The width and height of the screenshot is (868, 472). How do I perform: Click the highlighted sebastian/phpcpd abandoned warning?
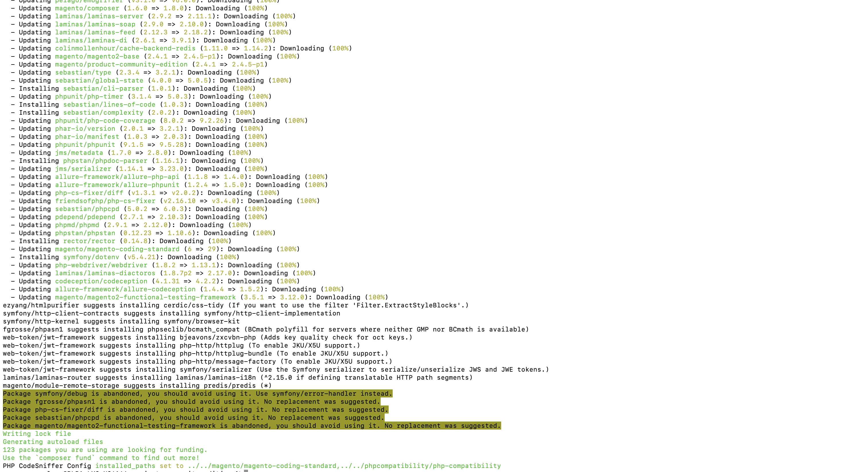[x=193, y=418]
